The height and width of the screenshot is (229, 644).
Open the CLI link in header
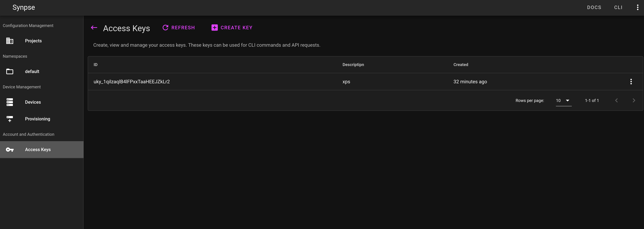(x=618, y=7)
